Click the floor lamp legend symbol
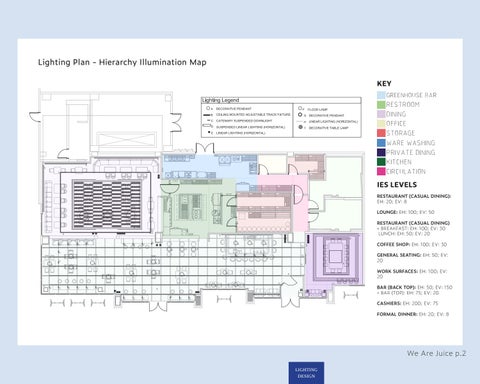The image size is (480, 384). point(300,108)
